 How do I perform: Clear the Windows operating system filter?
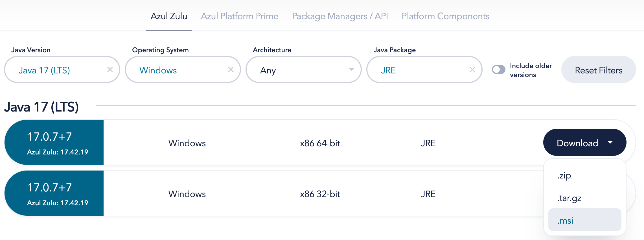(x=231, y=69)
